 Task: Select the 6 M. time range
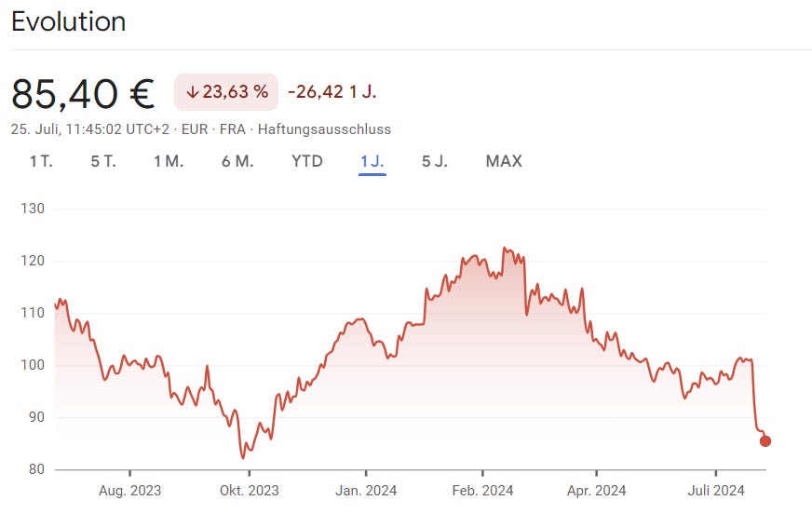tap(237, 161)
